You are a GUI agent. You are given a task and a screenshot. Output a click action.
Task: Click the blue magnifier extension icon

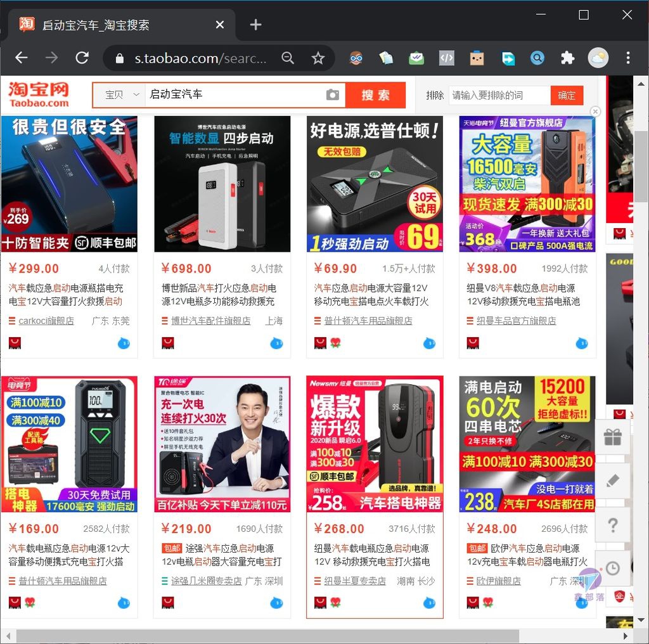[537, 58]
